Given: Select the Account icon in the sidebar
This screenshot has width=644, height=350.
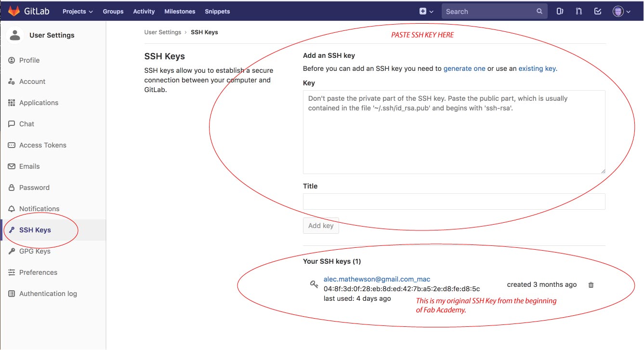Looking at the screenshot, I should pyautogui.click(x=12, y=81).
